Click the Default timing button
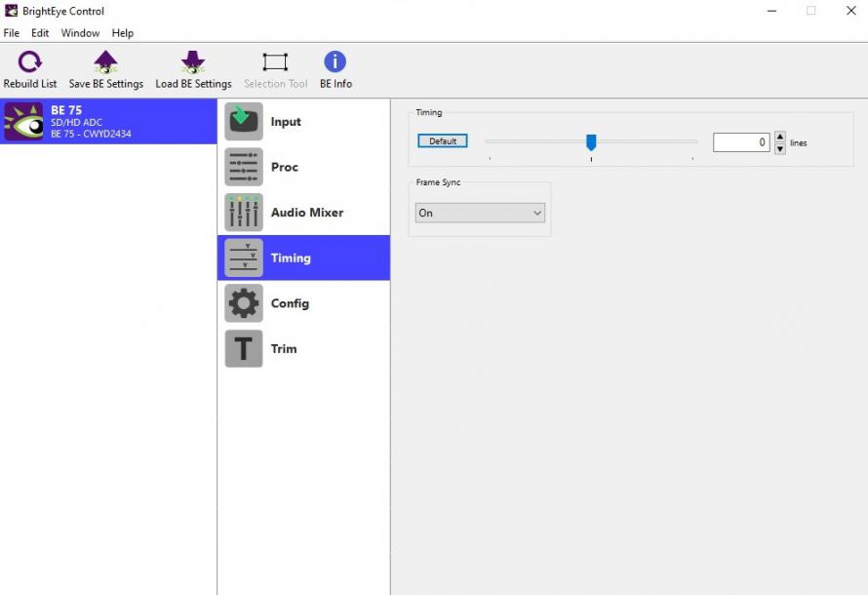Screen dimensions: 868x595 point(443,141)
